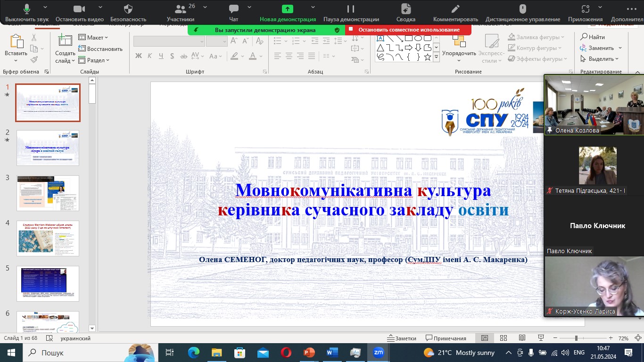Open the Zoom chat panel

[x=233, y=13]
